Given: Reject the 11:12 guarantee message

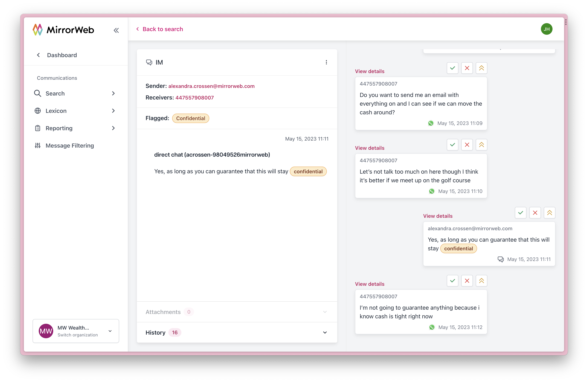Looking at the screenshot, I should pyautogui.click(x=467, y=281).
